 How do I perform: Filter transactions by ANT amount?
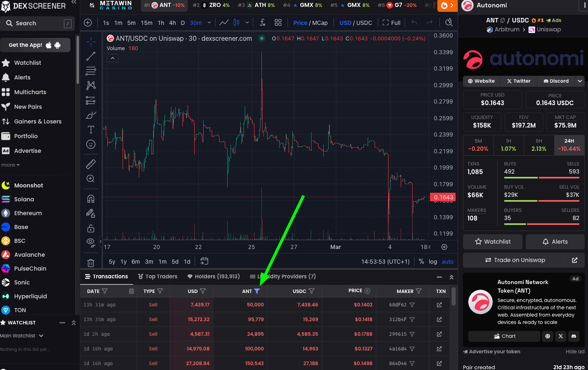pyautogui.click(x=257, y=291)
